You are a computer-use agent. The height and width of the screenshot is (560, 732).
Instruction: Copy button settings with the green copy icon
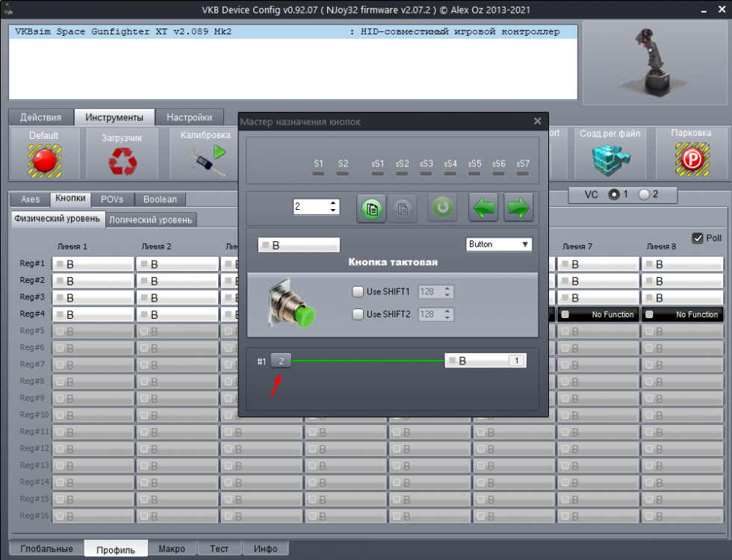371,209
